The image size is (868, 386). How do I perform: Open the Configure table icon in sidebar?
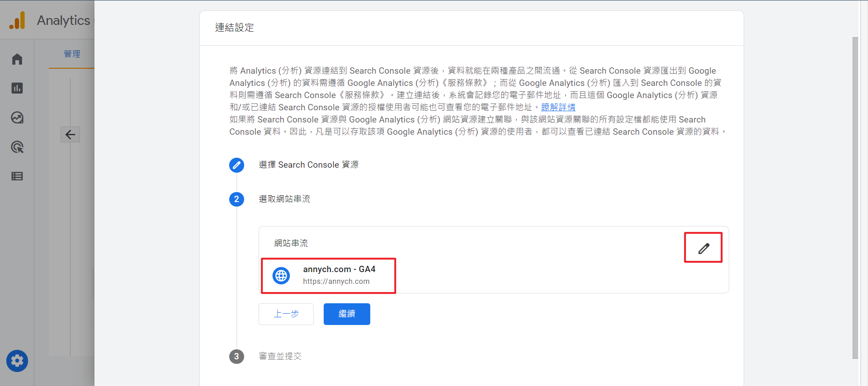point(17,176)
